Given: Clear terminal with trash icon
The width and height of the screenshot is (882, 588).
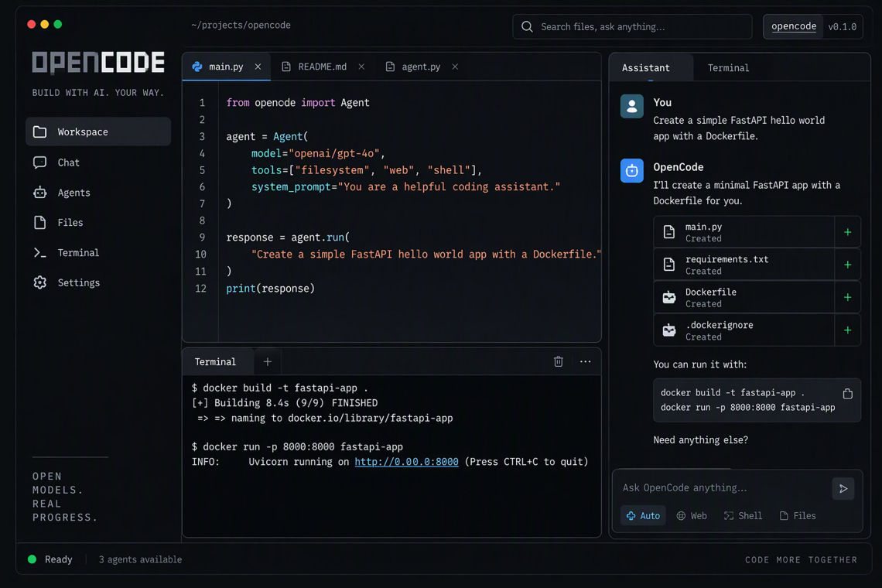Looking at the screenshot, I should tap(558, 361).
